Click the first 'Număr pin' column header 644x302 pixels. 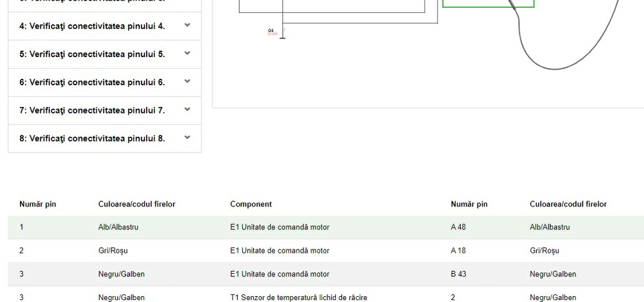tap(37, 204)
